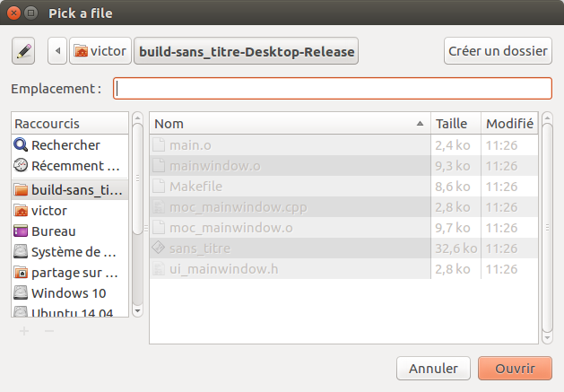Screen dimensions: 564x392
Task: Open the victor home folder path button
Action: 100,51
